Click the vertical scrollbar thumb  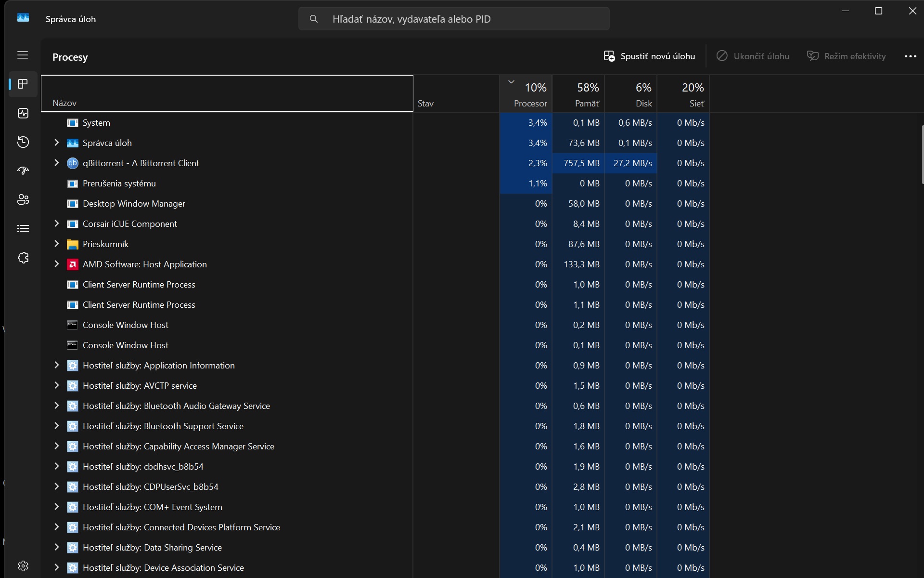[922, 154]
